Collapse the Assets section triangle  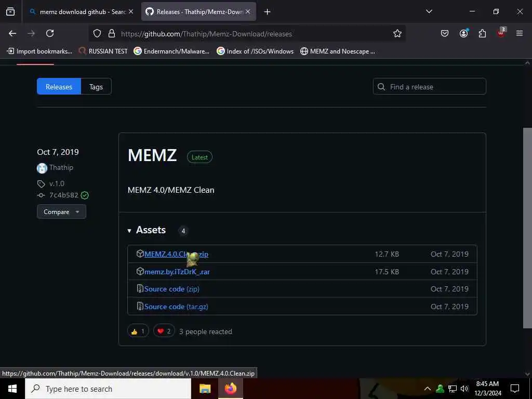point(129,231)
